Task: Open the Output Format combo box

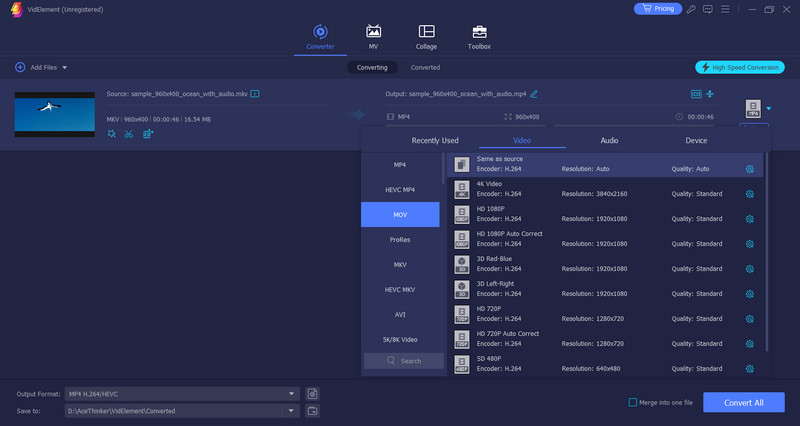Action: 182,394
